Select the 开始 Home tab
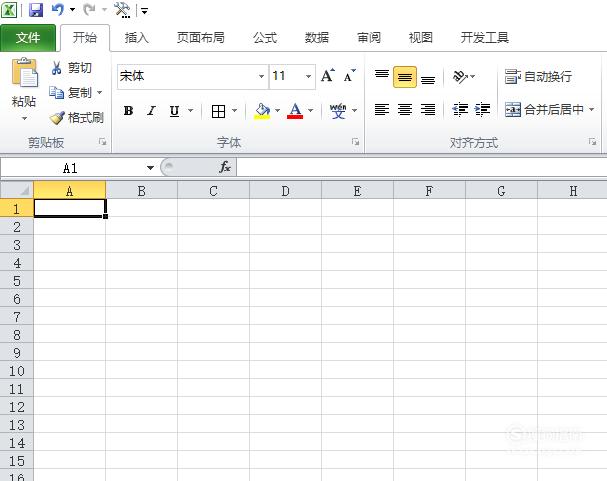The width and height of the screenshot is (607, 481). coord(85,38)
